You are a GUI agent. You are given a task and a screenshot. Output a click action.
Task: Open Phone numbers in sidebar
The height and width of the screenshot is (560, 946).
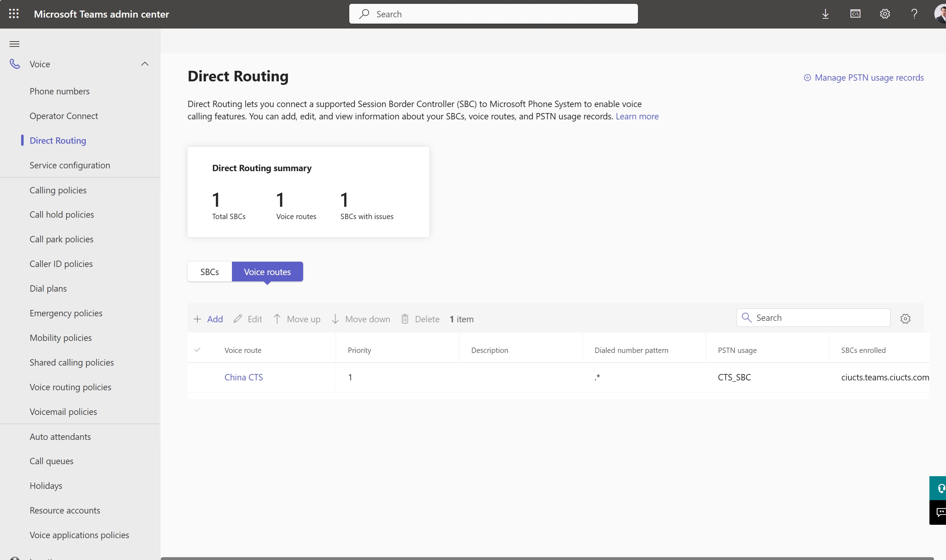pyautogui.click(x=60, y=91)
